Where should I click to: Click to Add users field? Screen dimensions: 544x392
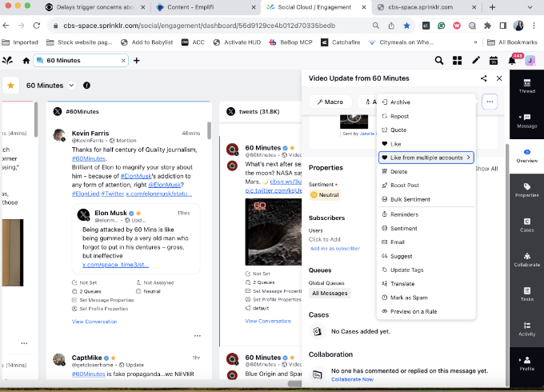click(324, 239)
